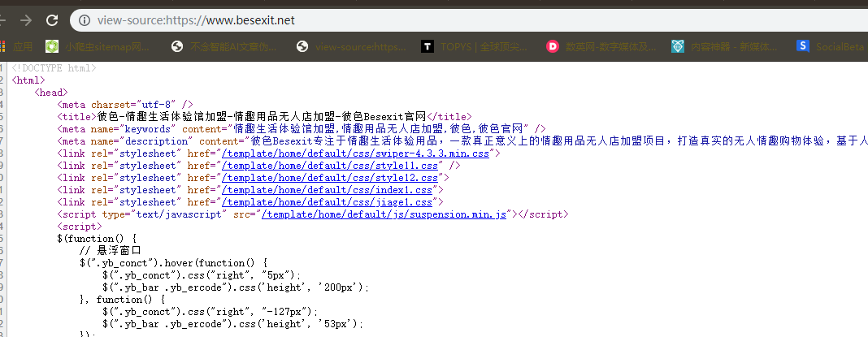Click the <!DOCTYPE html> line
The image size is (868, 337).
[x=54, y=68]
